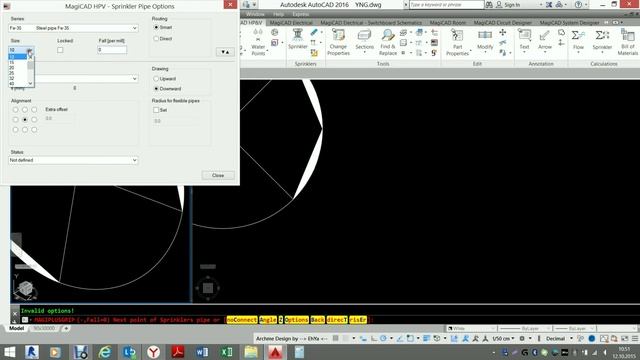
Task: Open File Explorer from the taskbar
Action: (x=251, y=352)
